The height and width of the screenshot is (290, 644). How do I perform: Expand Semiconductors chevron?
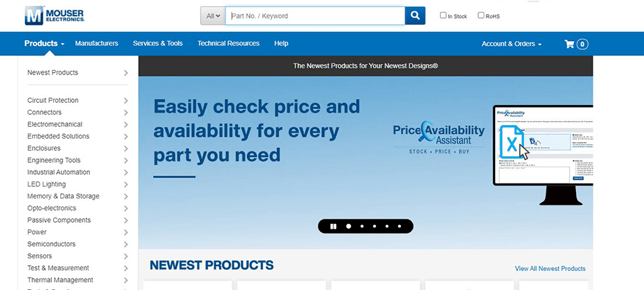tap(126, 244)
